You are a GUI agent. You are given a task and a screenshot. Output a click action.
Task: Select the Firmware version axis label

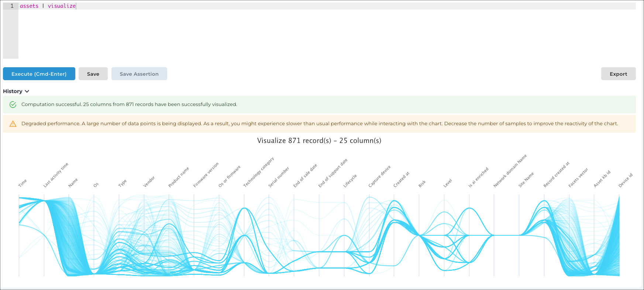click(206, 175)
